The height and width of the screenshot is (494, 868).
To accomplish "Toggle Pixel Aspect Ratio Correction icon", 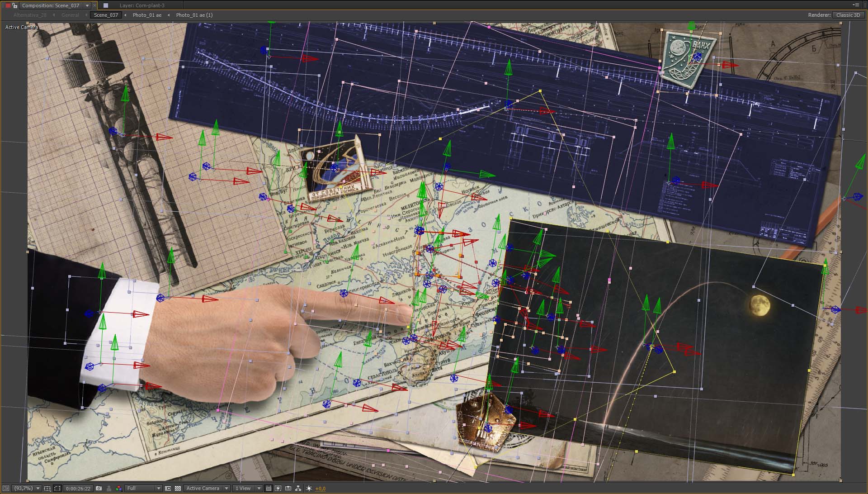I will click(x=269, y=488).
